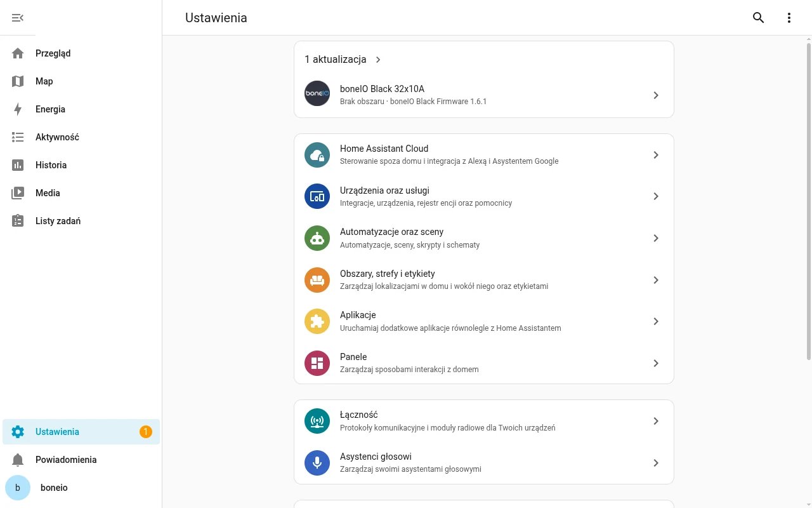812x508 pixels.
Task: Open the search magnifier icon
Action: tap(759, 18)
